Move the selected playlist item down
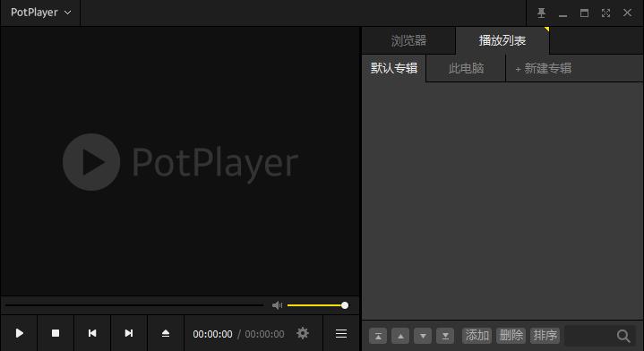The width and height of the screenshot is (644, 351). pos(423,336)
